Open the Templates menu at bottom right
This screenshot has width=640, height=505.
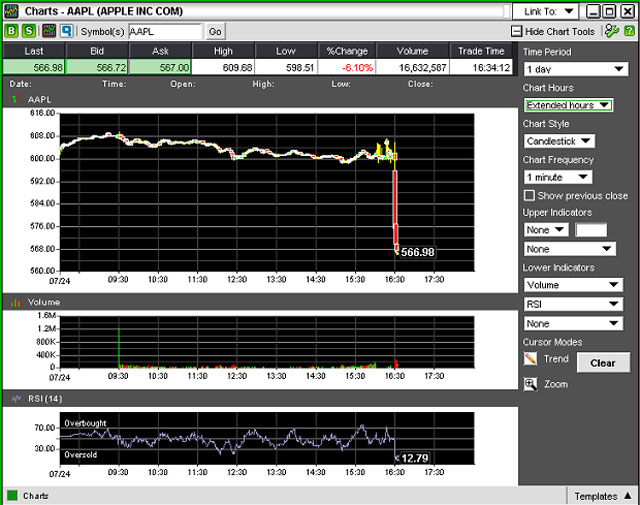603,496
